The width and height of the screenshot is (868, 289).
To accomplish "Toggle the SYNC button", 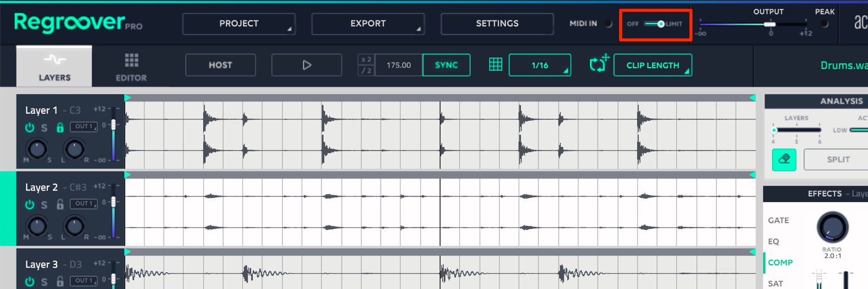I will [446, 65].
